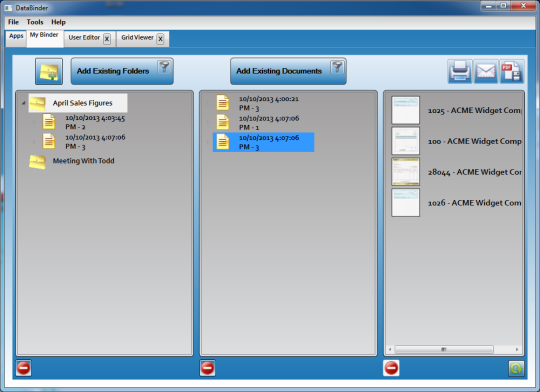Select document text 4:00:21 PM - 3

coord(269,103)
